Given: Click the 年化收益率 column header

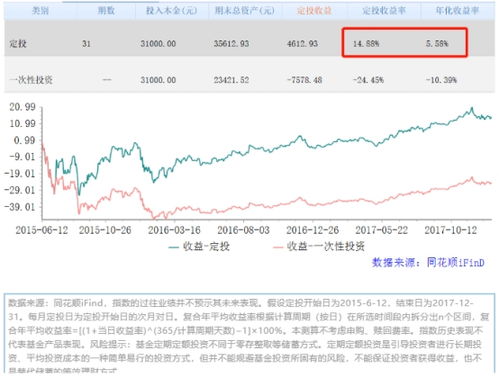Looking at the screenshot, I should [x=457, y=11].
